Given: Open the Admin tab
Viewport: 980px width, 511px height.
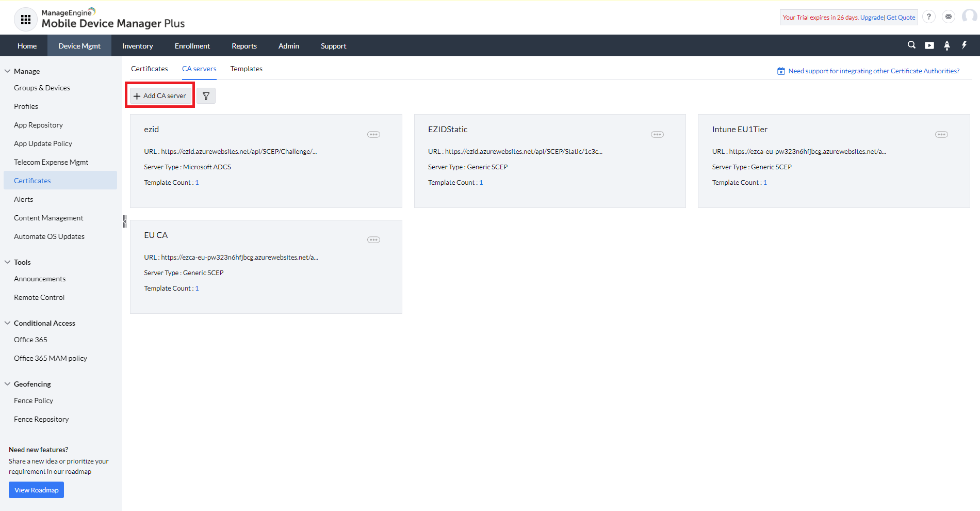Looking at the screenshot, I should click(x=289, y=46).
